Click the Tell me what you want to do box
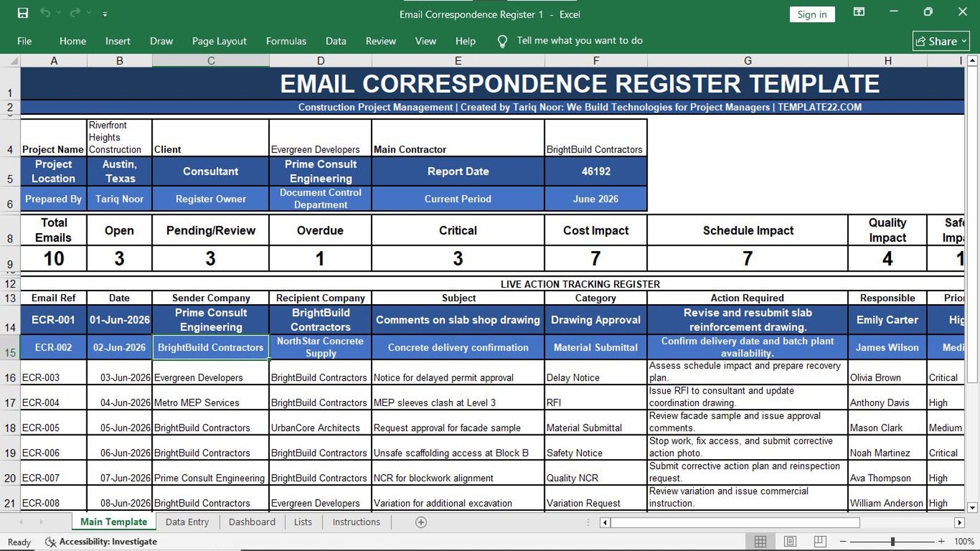 click(x=579, y=41)
